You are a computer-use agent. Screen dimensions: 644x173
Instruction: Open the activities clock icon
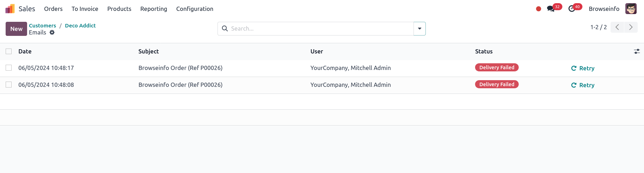[x=572, y=9]
